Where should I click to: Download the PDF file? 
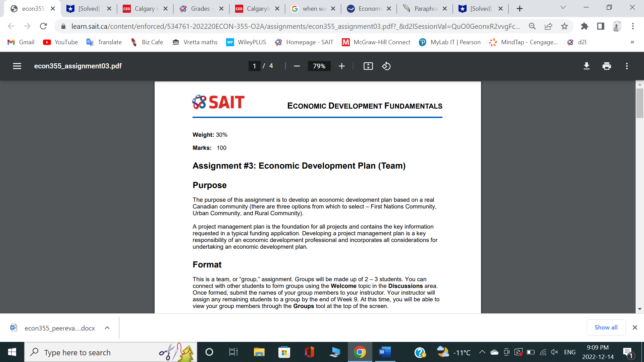[x=586, y=66]
